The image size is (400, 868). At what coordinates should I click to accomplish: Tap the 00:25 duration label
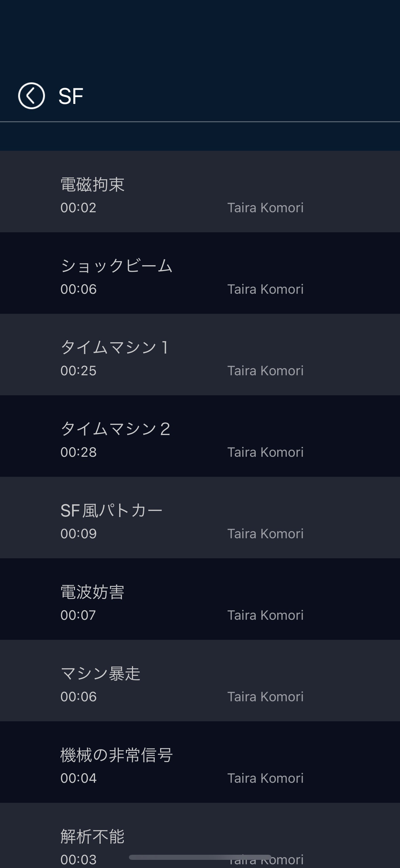click(78, 371)
